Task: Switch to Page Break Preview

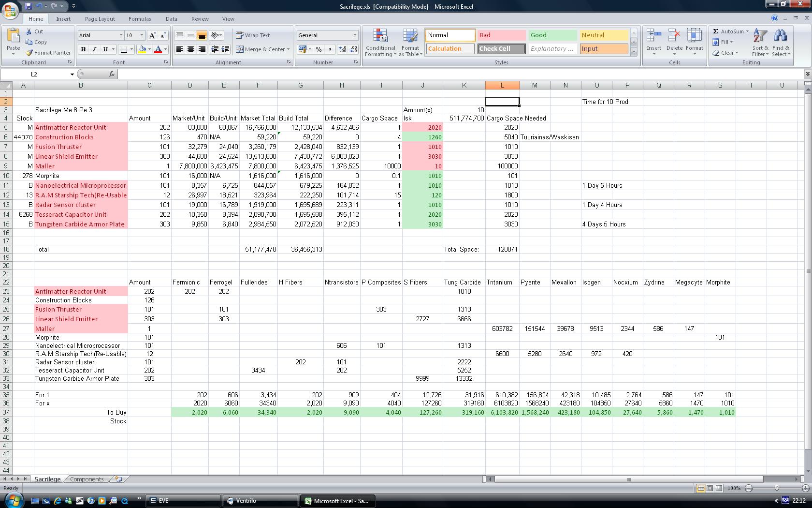Action: click(x=719, y=488)
